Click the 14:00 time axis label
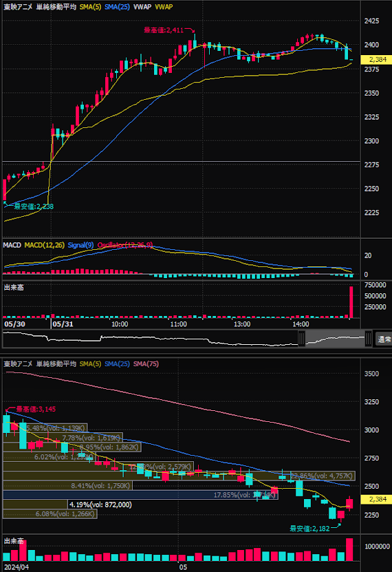The height and width of the screenshot is (572, 392). pos(301,324)
